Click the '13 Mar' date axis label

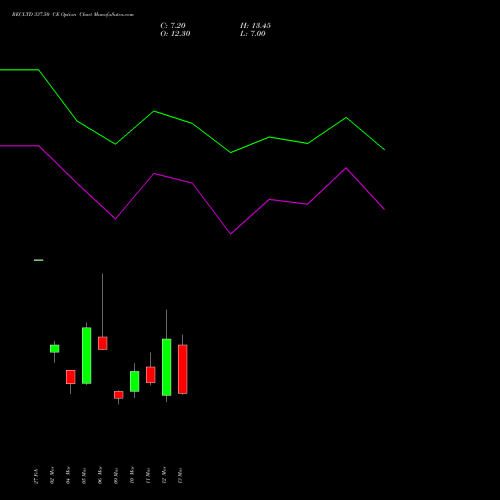180,475
